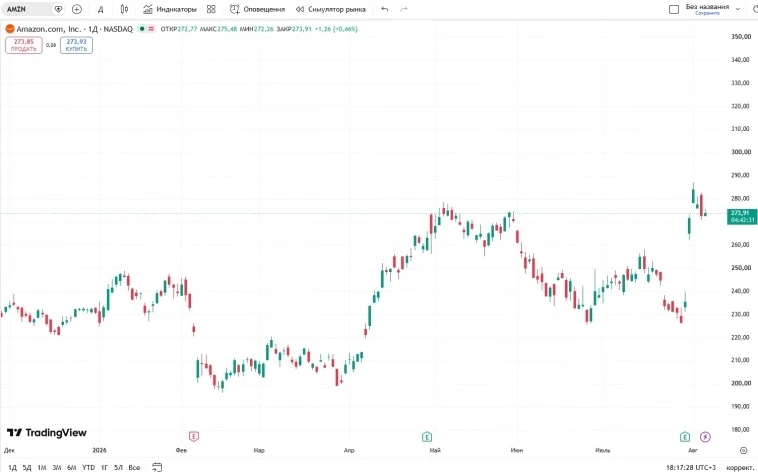Start the Симулятор рынка replay
The image size is (758, 472).
[x=331, y=9]
